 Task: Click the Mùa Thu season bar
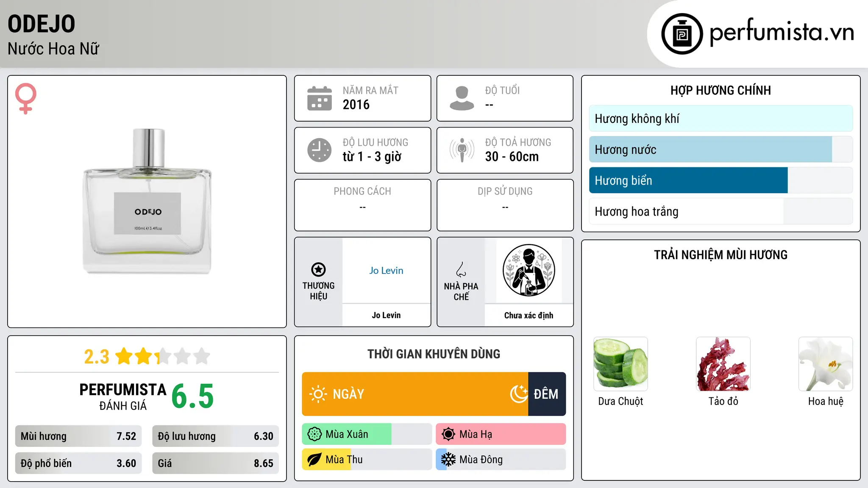pos(367,460)
